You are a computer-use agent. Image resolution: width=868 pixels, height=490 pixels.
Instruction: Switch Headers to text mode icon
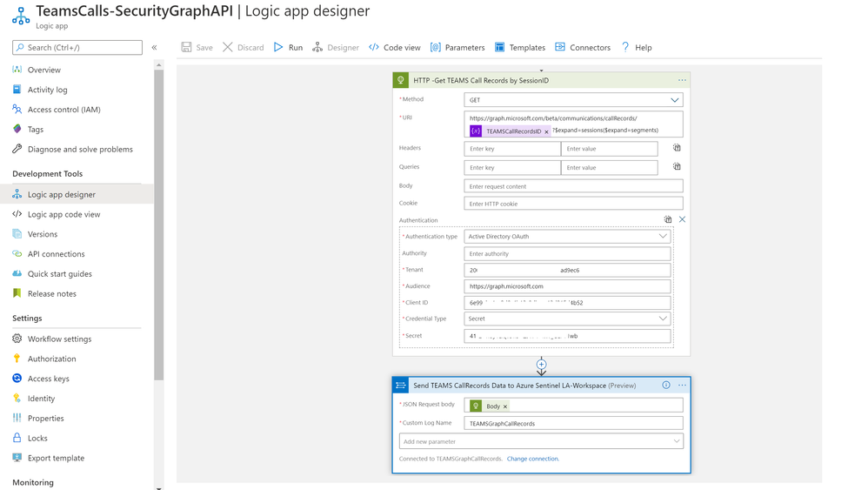tap(677, 148)
